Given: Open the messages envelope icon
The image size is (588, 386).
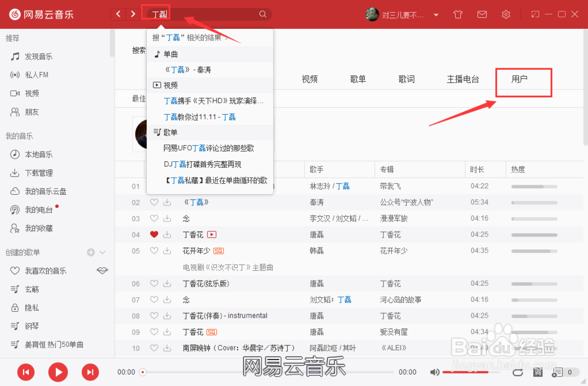Looking at the screenshot, I should [482, 14].
